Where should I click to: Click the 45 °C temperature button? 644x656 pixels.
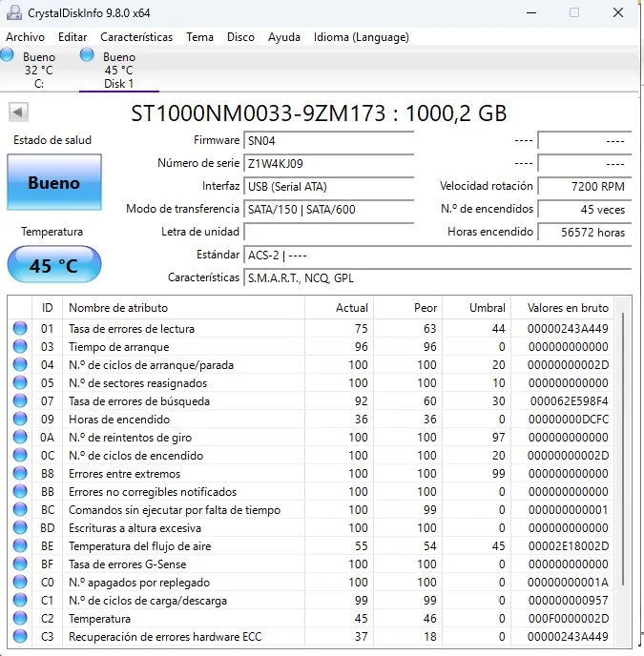(54, 265)
